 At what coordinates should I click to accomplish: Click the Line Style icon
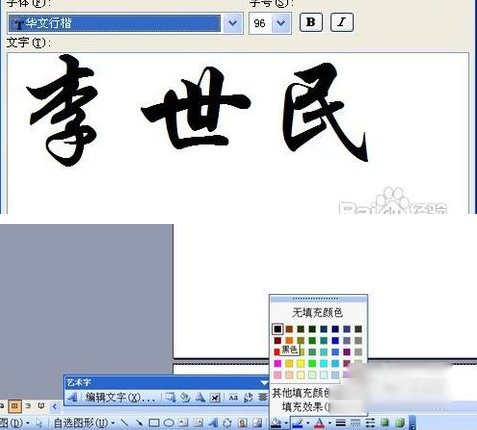tap(340, 423)
